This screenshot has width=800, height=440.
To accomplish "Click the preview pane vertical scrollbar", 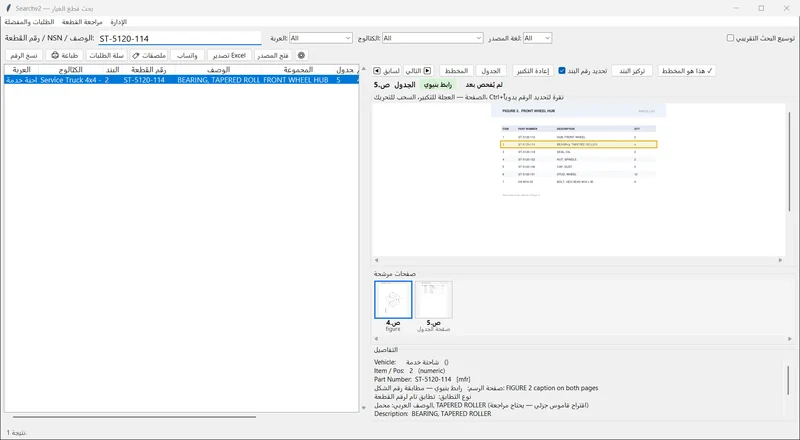I will 789,161.
